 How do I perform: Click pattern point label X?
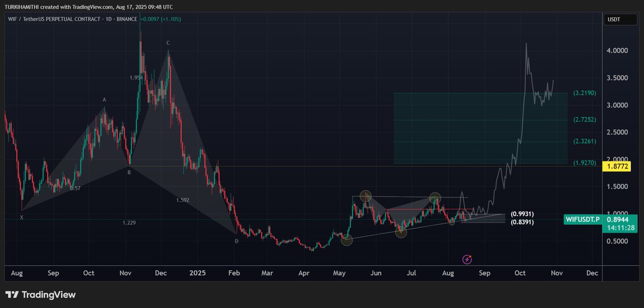click(21, 217)
